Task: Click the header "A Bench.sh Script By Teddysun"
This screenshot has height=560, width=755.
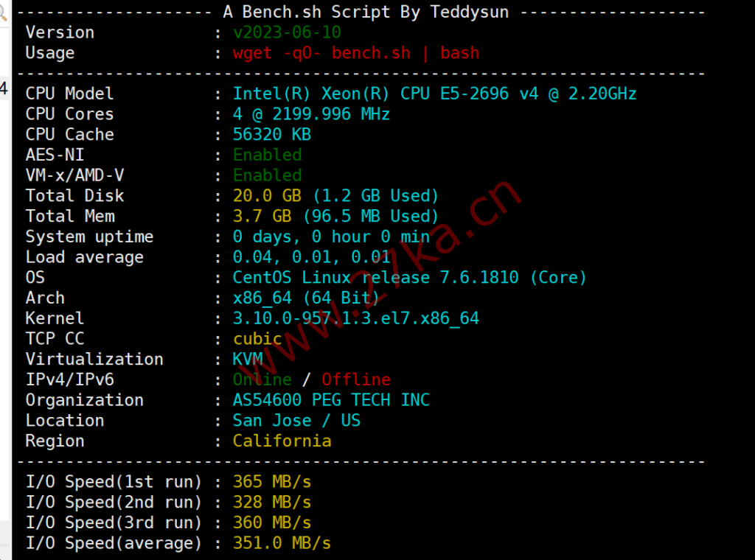Action: pos(366,12)
